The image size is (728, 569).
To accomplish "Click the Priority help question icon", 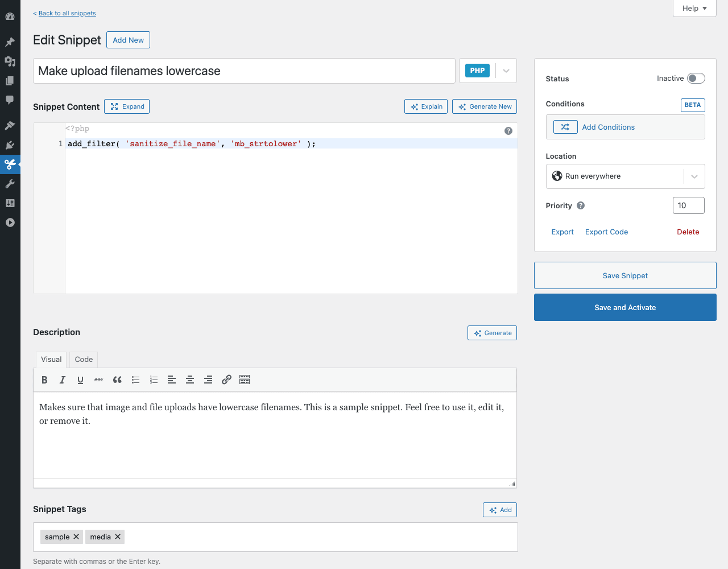I will pyautogui.click(x=581, y=205).
